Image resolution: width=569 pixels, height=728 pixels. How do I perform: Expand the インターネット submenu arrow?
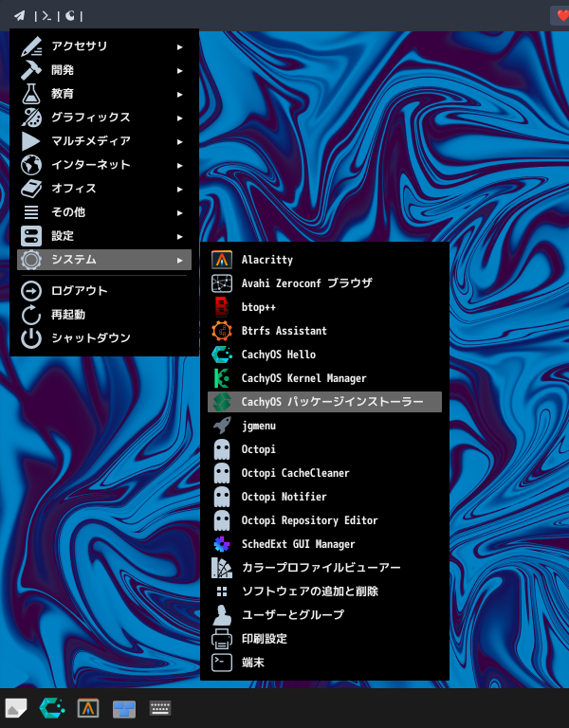180,165
